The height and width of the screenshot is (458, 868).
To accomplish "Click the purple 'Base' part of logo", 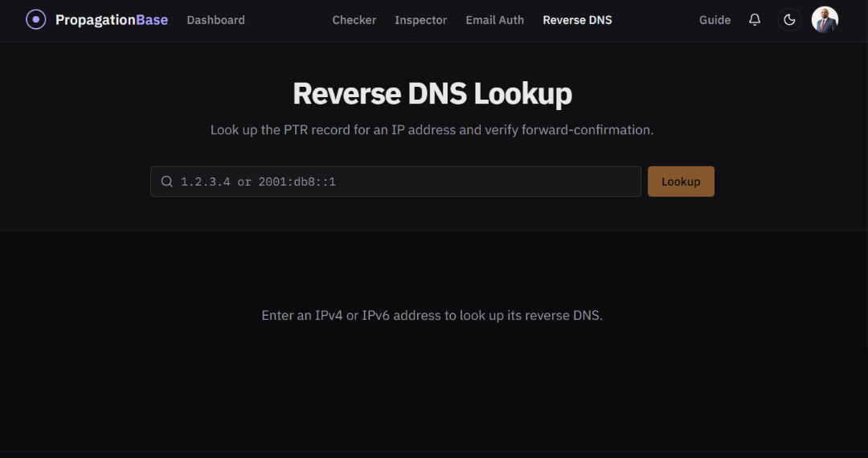I will point(152,20).
